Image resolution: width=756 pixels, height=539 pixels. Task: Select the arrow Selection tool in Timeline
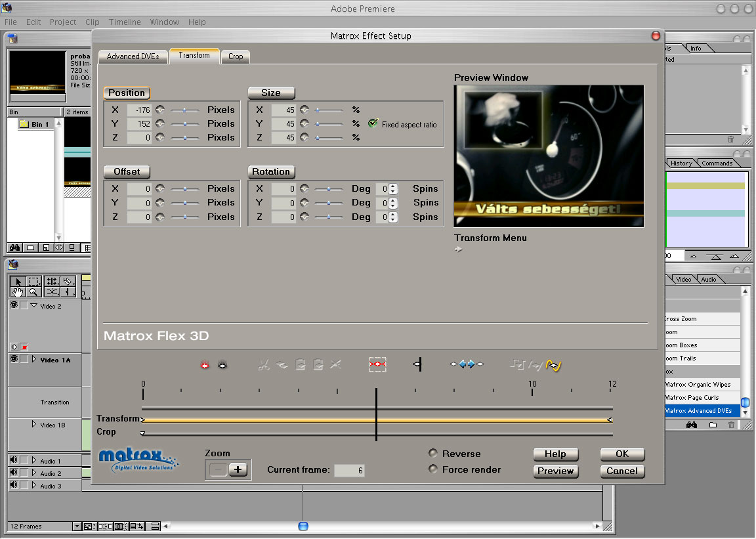[18, 282]
